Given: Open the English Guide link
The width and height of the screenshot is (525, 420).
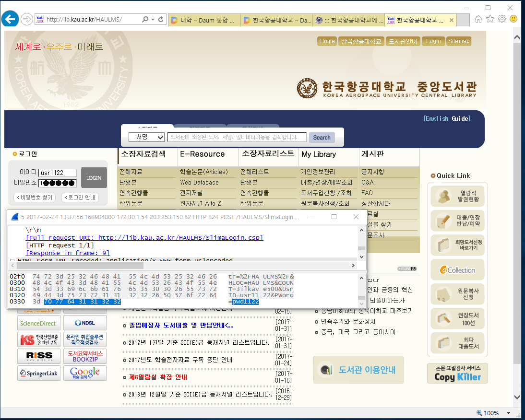Looking at the screenshot, I should coord(447,118).
